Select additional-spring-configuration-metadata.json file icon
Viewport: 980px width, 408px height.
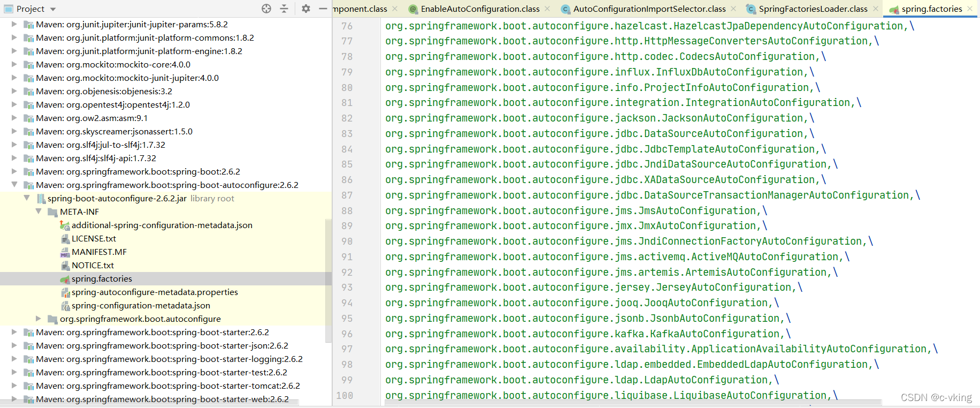coord(65,225)
